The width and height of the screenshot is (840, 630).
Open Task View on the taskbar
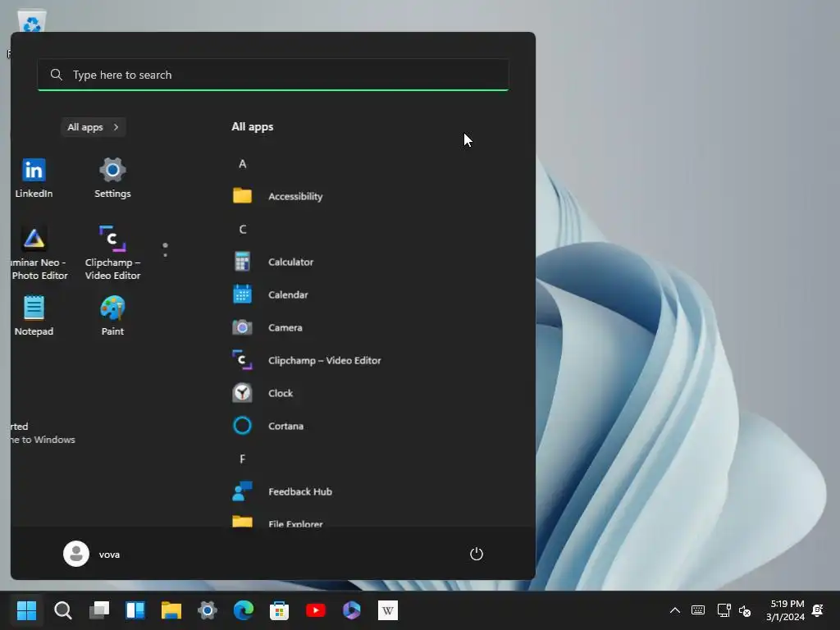99,610
